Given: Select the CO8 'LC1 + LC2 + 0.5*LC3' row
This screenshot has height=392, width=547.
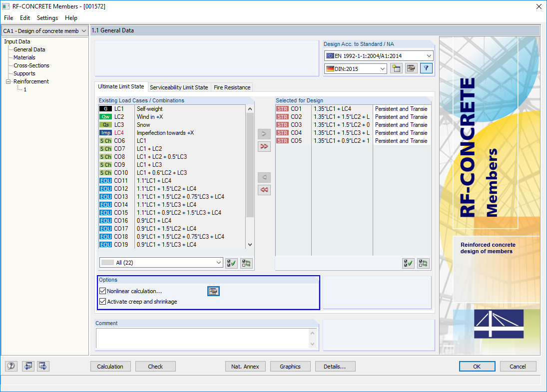Looking at the screenshot, I should click(172, 157).
